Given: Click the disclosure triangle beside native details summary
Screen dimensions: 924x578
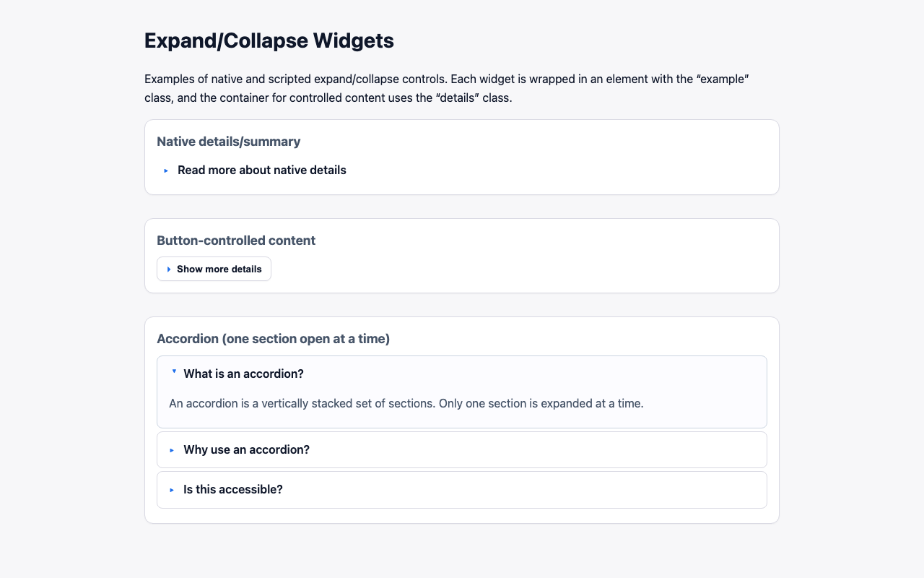Looking at the screenshot, I should 165,170.
